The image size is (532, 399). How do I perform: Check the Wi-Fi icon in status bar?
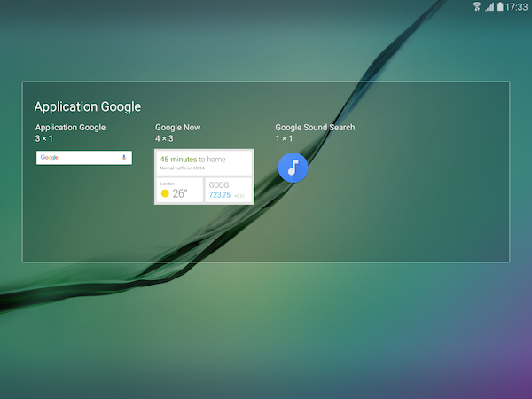pyautogui.click(x=477, y=6)
